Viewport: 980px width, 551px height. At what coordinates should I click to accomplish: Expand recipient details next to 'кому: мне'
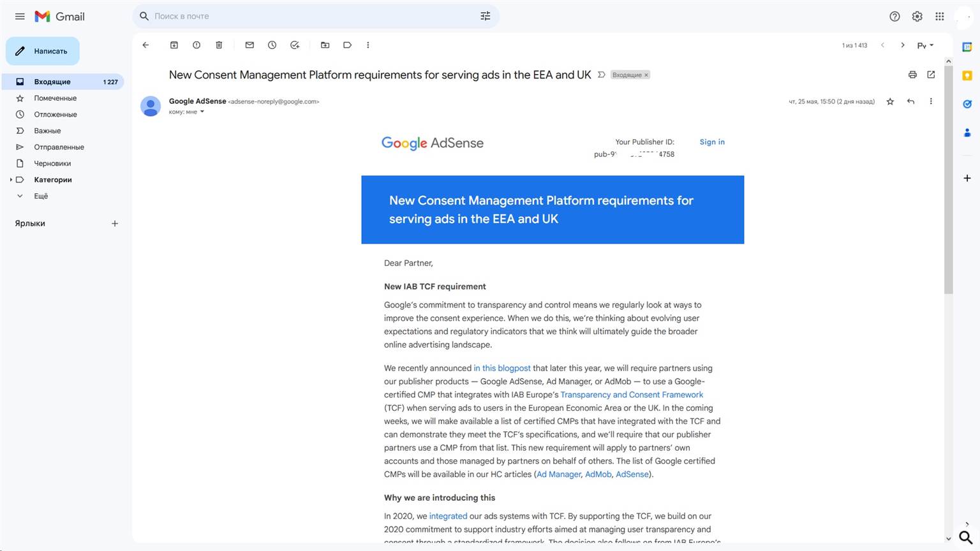click(202, 112)
